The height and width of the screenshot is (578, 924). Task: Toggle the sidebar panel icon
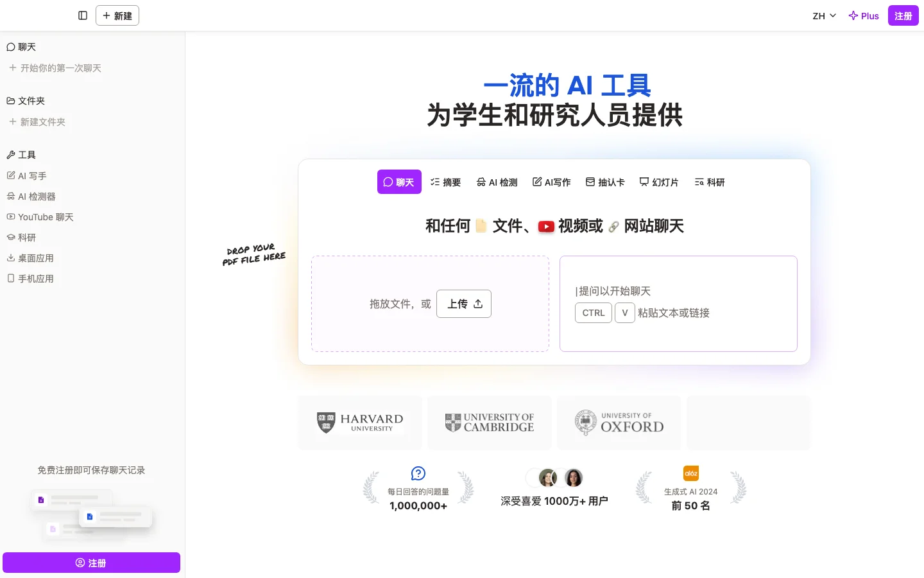[83, 15]
